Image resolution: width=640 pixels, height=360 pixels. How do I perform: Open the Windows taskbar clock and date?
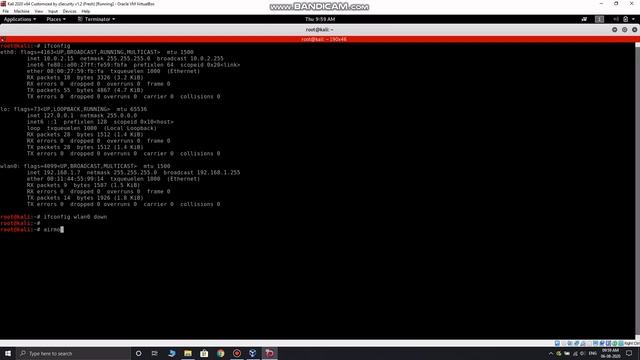(x=611, y=353)
